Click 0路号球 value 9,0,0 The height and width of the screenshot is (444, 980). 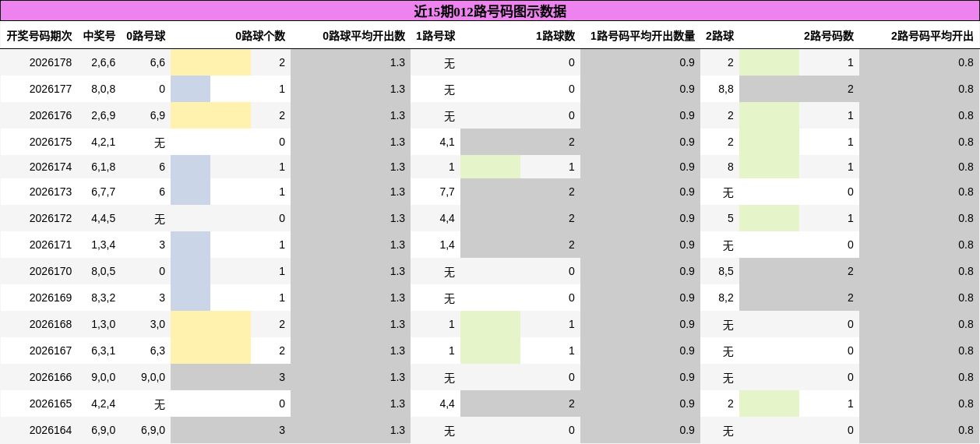[153, 377]
